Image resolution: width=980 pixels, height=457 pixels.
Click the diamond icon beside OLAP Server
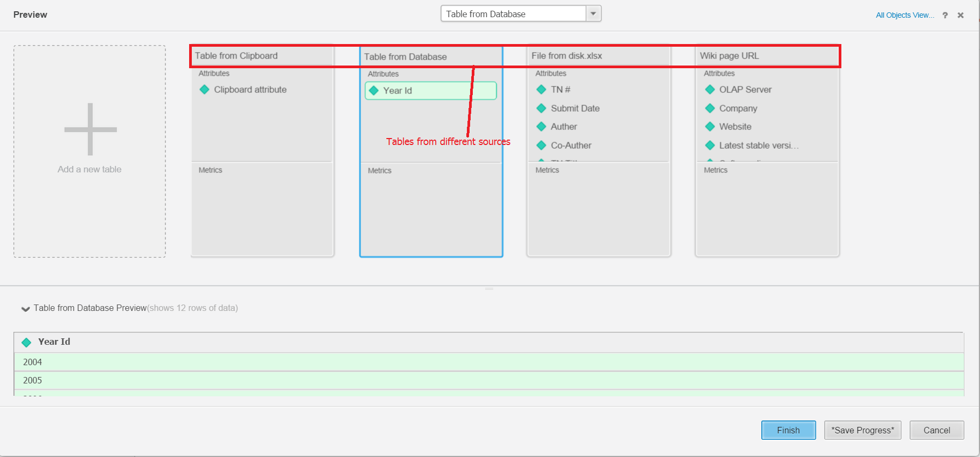710,90
